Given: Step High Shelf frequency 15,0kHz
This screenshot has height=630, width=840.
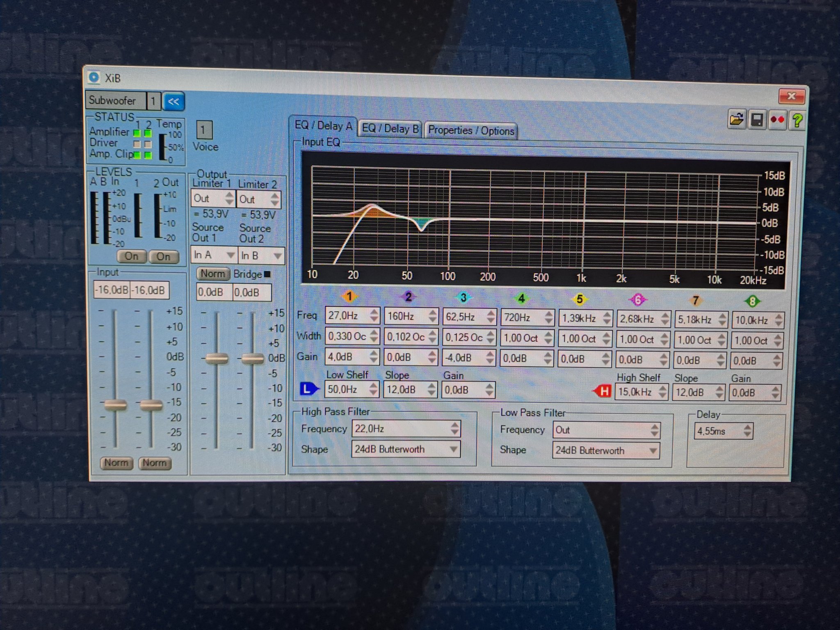Looking at the screenshot, I should point(662,392).
